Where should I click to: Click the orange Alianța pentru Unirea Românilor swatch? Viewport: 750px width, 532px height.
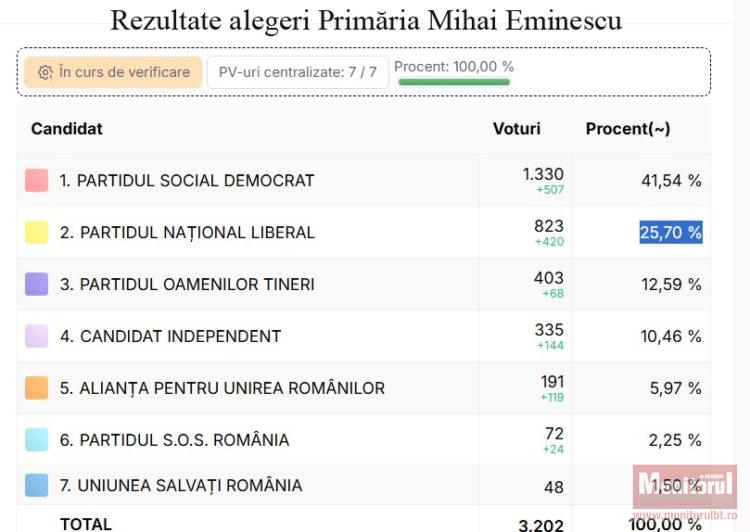click(x=36, y=389)
